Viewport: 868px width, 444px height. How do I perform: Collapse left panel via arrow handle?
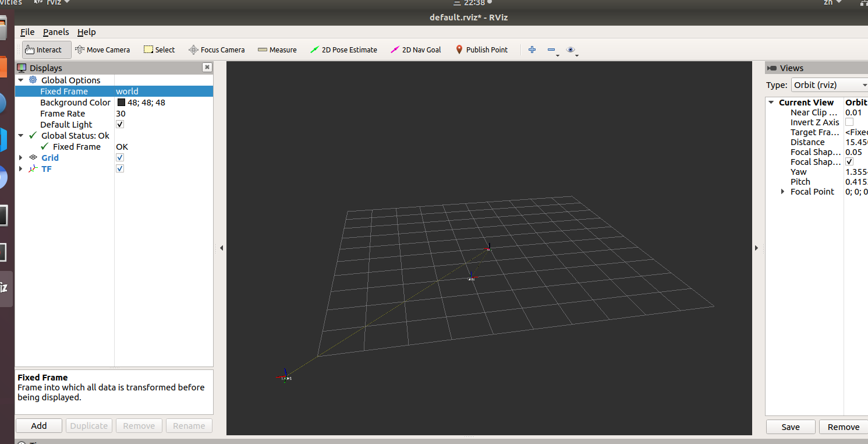(221, 248)
